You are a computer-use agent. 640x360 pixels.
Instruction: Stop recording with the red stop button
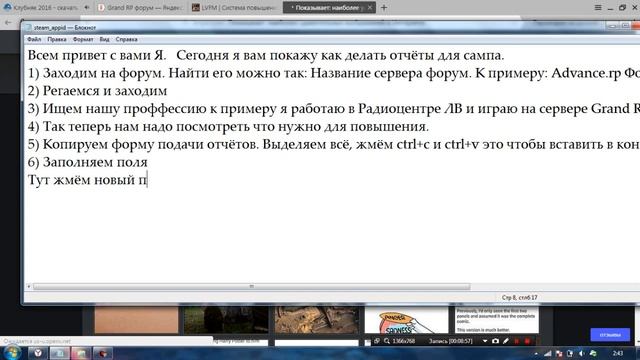coord(527,341)
